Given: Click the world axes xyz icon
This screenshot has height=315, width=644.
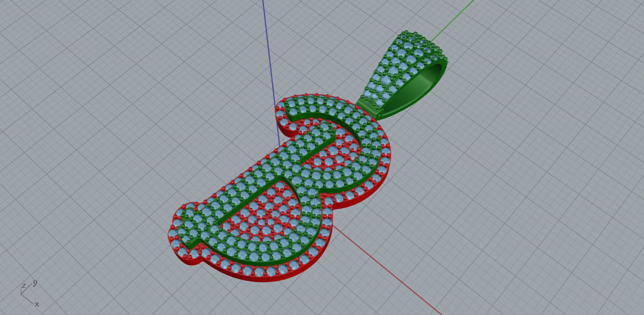Looking at the screenshot, I should pos(29,293).
